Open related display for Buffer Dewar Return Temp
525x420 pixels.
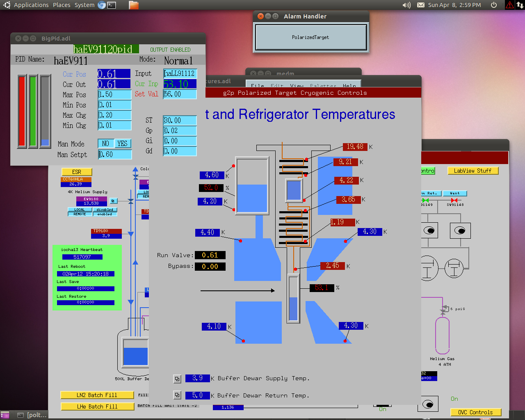pos(177,395)
